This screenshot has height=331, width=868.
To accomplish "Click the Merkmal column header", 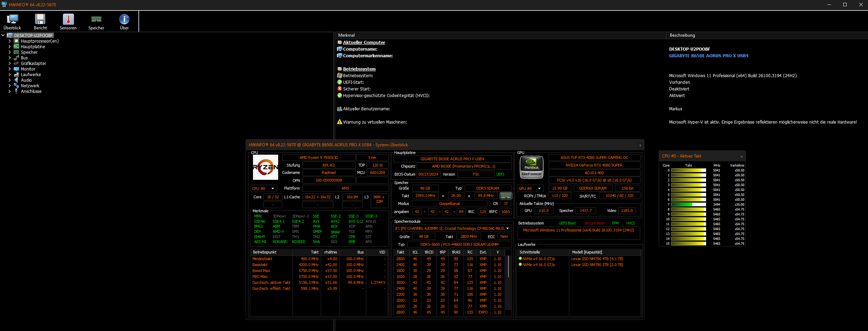I will (x=501, y=35).
